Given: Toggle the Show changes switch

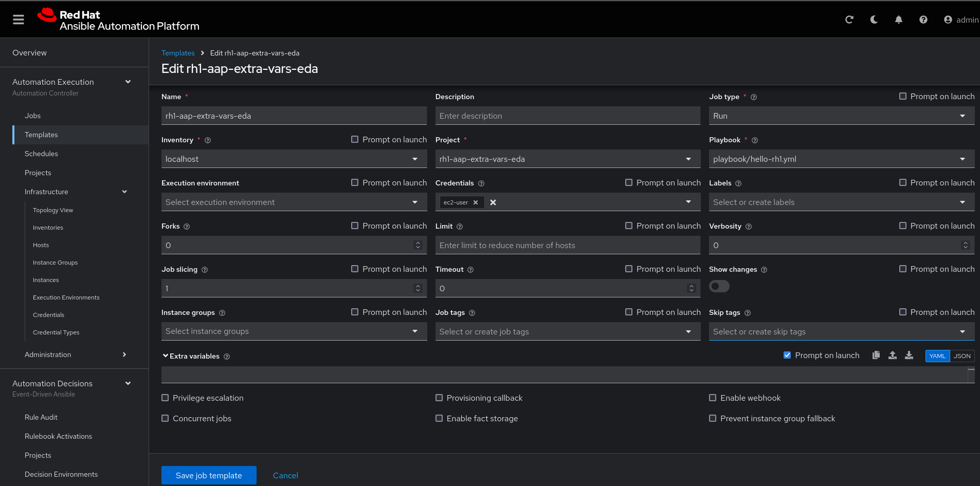Looking at the screenshot, I should (719, 286).
